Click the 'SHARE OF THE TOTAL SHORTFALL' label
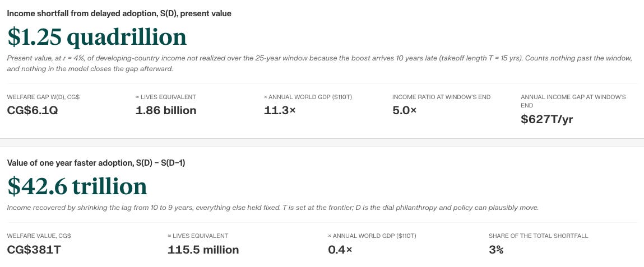 [539, 236]
